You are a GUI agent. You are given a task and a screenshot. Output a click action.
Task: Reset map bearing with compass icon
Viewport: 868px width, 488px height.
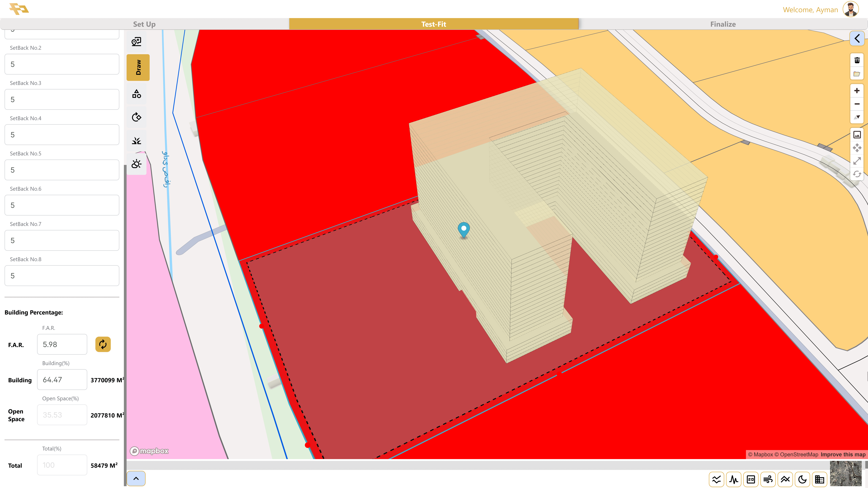[x=857, y=117]
